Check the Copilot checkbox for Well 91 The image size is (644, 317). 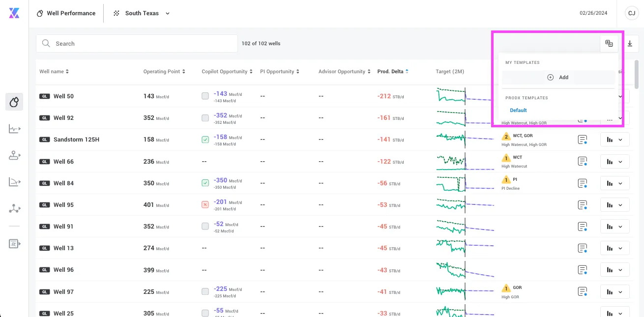coord(205,226)
